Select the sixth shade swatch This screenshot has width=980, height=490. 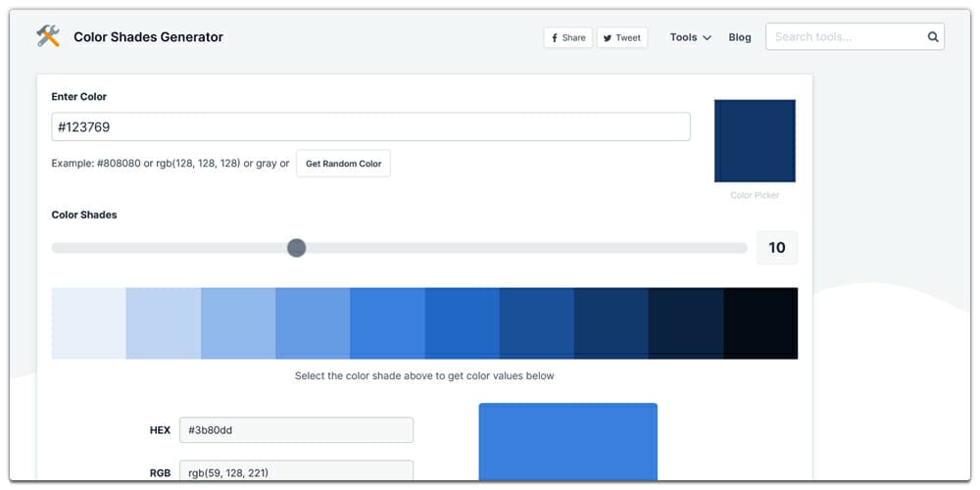(x=462, y=323)
